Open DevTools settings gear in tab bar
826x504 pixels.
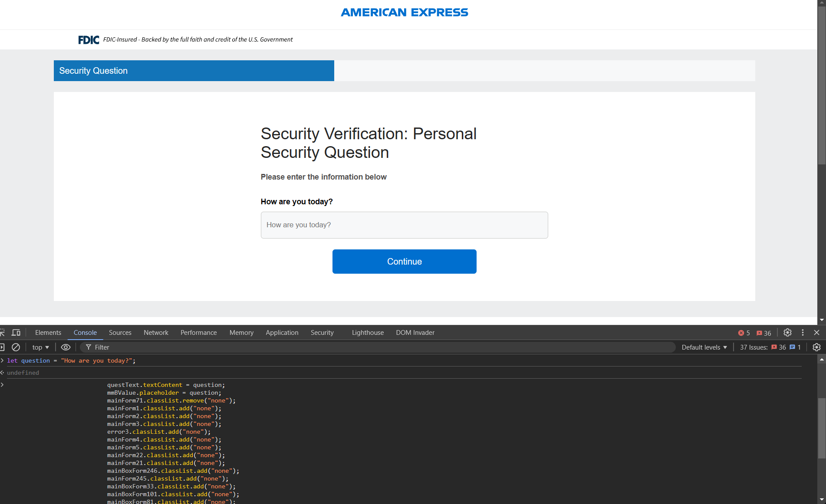[x=787, y=333]
